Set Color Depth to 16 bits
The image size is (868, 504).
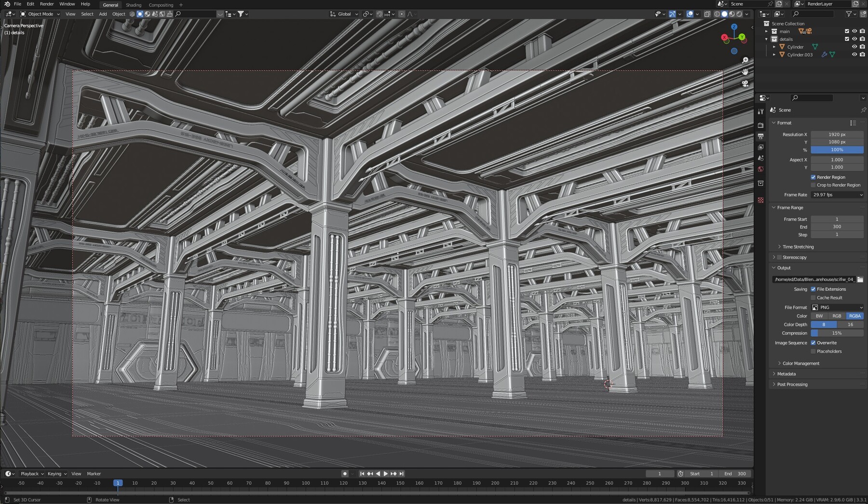(850, 324)
